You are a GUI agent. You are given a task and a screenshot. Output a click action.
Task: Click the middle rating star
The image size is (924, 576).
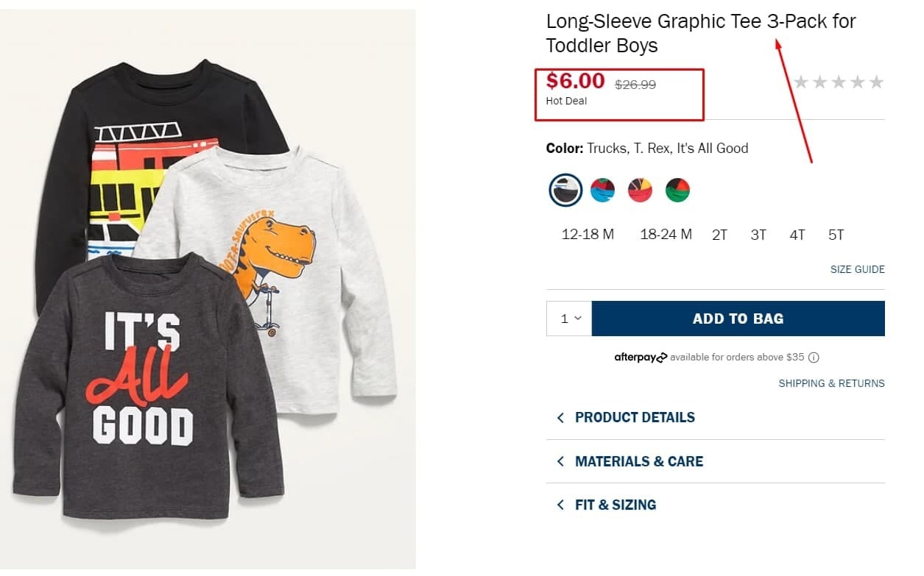point(839,82)
